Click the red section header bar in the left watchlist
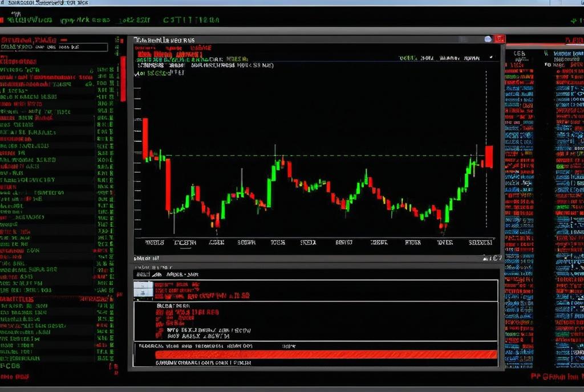Screen dimensions: 584x392 pos(56,299)
